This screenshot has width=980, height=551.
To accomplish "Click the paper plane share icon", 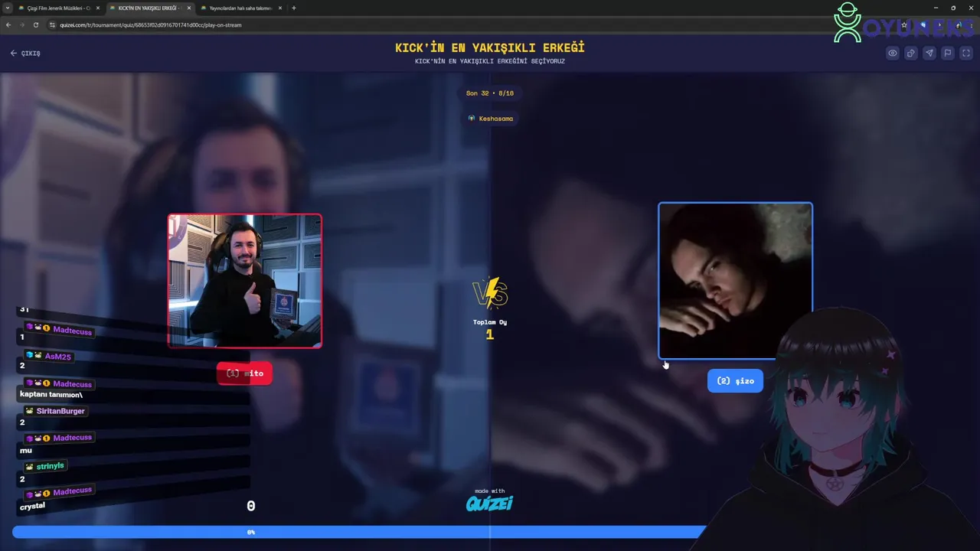I will [x=929, y=53].
